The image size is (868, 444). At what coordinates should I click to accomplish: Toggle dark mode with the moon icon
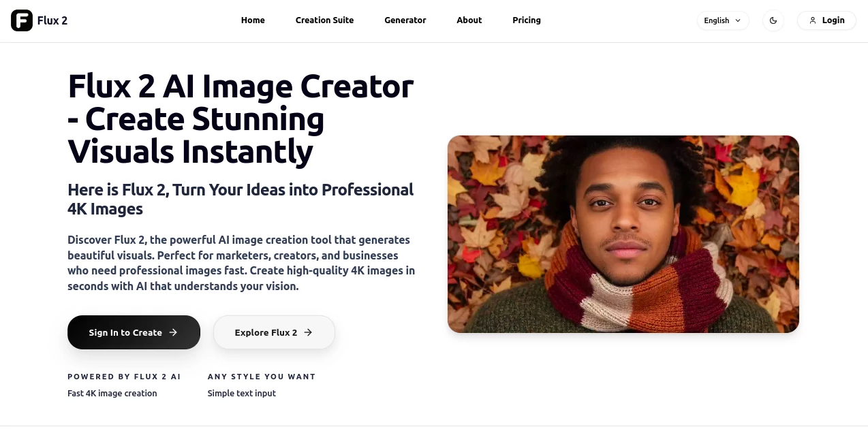pyautogui.click(x=773, y=20)
